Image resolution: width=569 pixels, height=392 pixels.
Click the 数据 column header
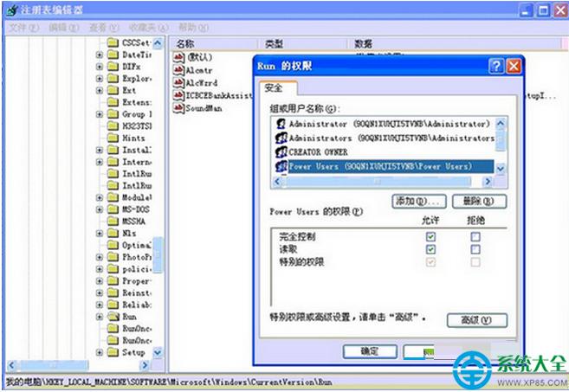click(x=454, y=44)
